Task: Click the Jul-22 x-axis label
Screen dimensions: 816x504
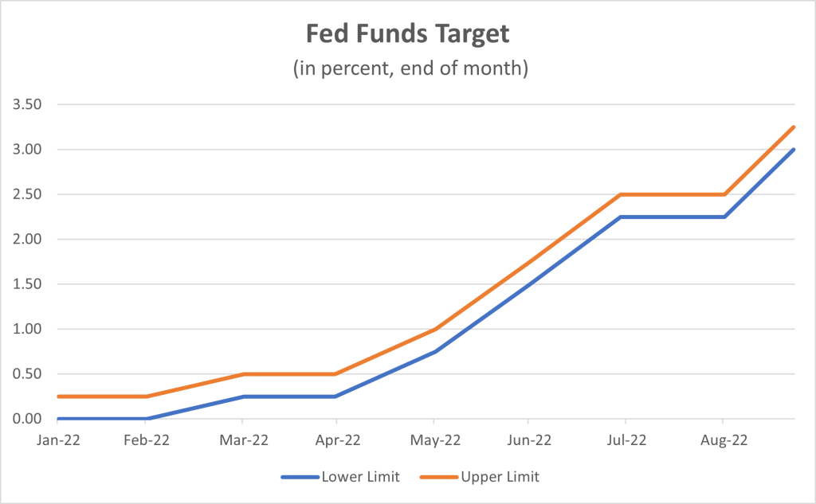Action: [626, 440]
